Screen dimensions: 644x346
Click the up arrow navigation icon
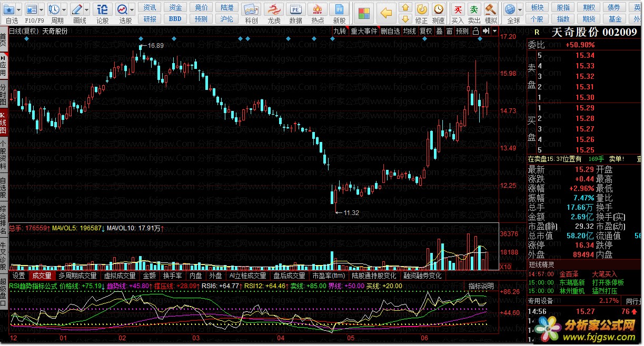click(405, 7)
